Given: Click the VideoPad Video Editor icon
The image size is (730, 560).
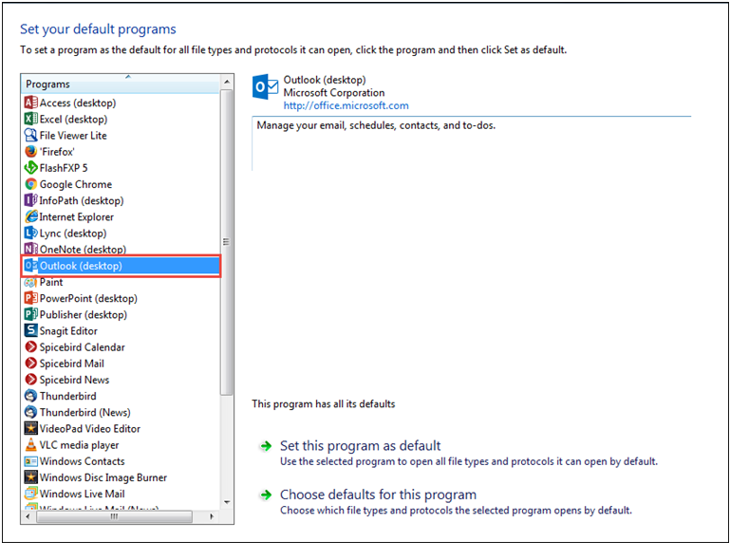Looking at the screenshot, I should pyautogui.click(x=30, y=428).
